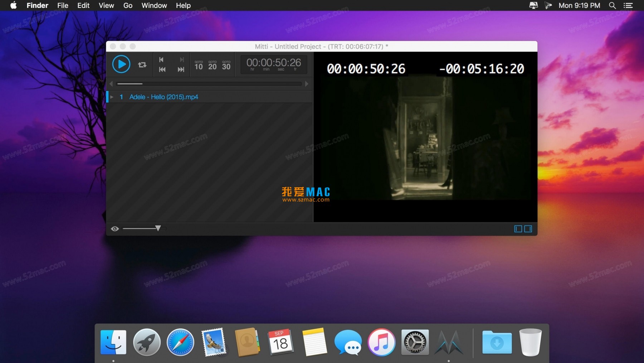Screen dimensions: 644x363
Task: Open the Downloads folder in Dock
Action: pos(497,342)
